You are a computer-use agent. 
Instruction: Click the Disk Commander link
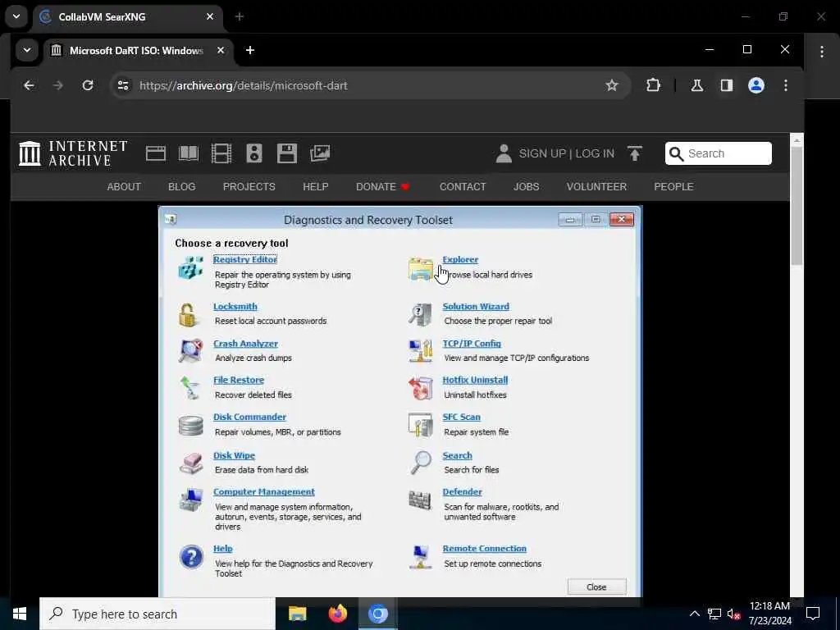click(249, 417)
